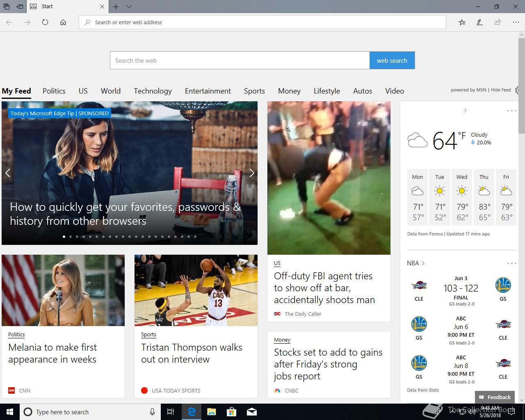Open Windows Start menu
This screenshot has height=420, width=525.
pyautogui.click(x=10, y=412)
